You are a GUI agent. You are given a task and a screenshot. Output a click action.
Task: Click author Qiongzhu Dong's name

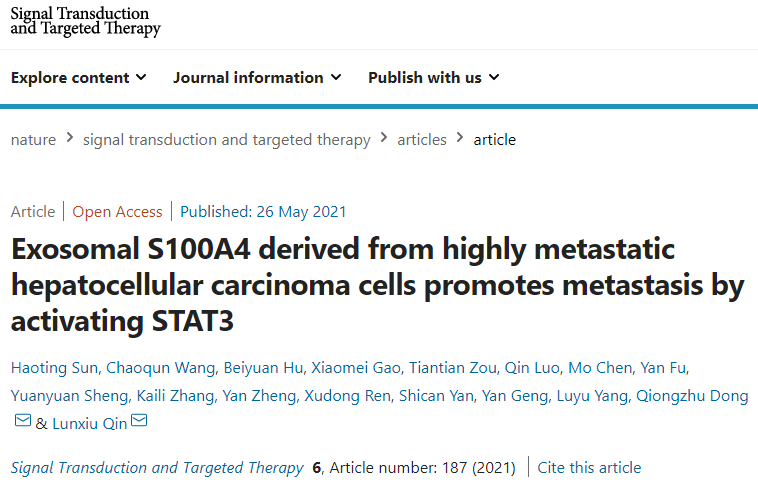tap(692, 396)
